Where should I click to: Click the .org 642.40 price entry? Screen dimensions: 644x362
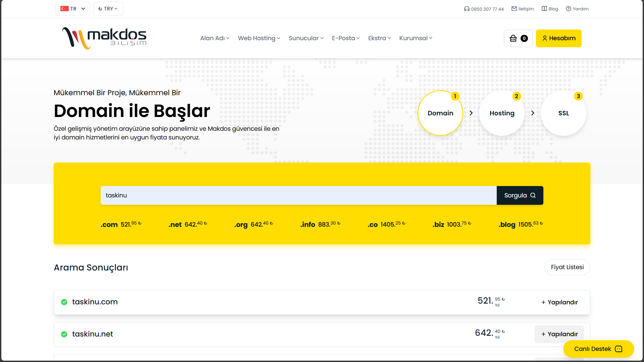point(254,224)
